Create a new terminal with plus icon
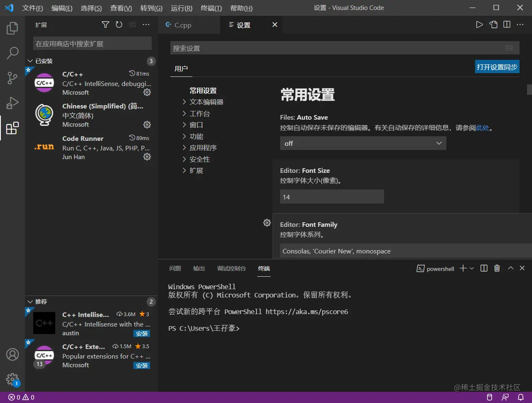Viewport: 532px width, 403px height. [463, 268]
